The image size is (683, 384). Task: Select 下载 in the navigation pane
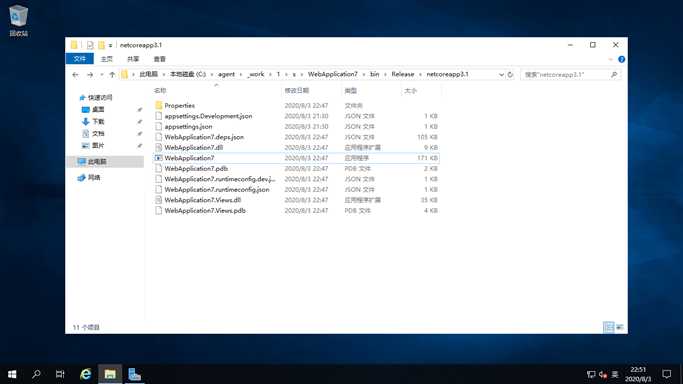98,121
